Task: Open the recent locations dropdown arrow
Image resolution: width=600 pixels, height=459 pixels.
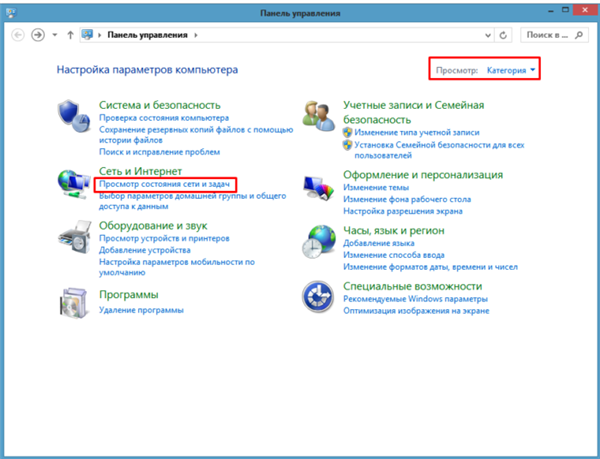Action: 55,35
